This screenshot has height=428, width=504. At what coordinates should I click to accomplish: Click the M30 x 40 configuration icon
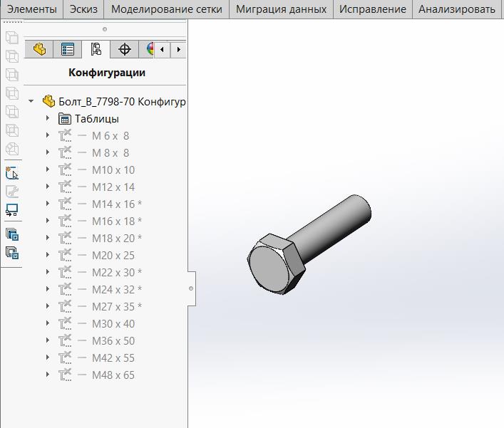65,323
